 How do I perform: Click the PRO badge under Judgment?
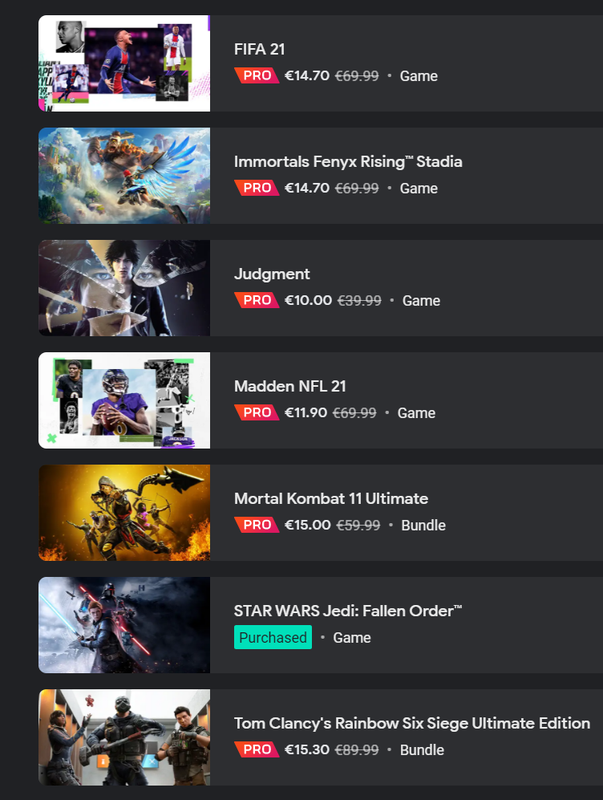pos(257,300)
